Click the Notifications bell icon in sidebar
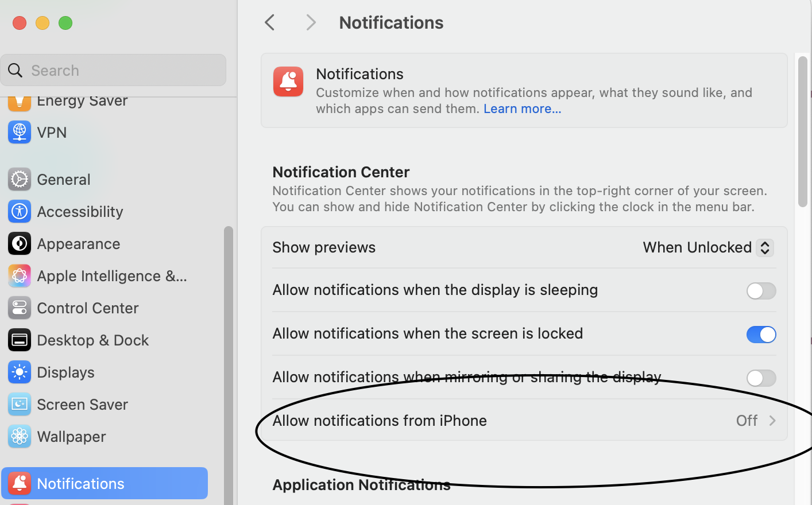The width and height of the screenshot is (812, 505). point(20,483)
